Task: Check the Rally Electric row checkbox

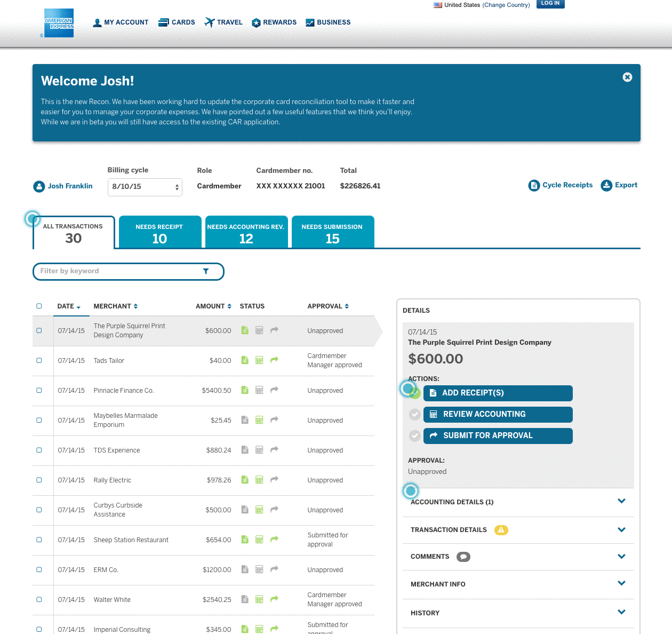Action: [39, 480]
